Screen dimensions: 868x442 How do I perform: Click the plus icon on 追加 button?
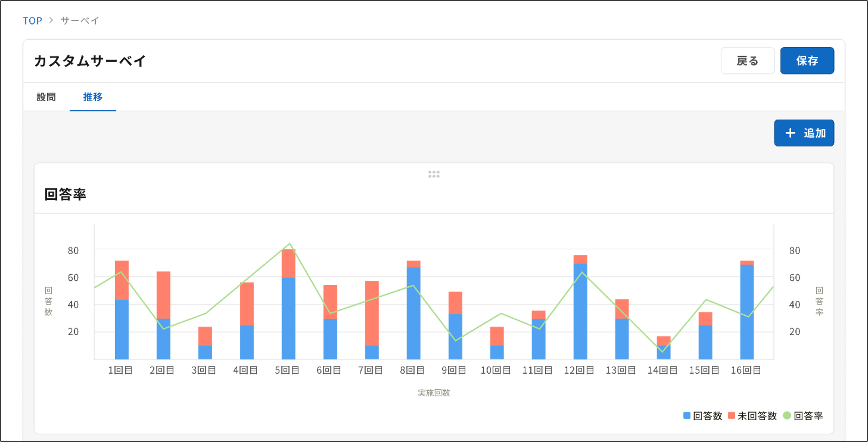(790, 133)
